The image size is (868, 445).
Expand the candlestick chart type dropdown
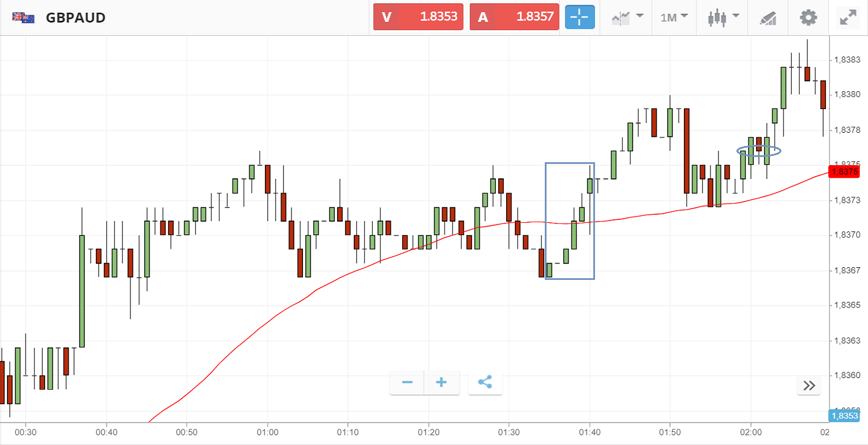724,17
